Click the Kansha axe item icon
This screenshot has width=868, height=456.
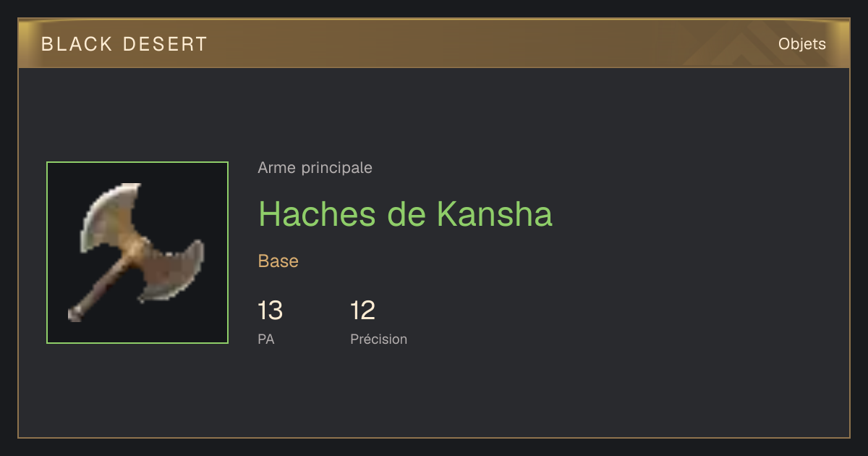tap(137, 253)
